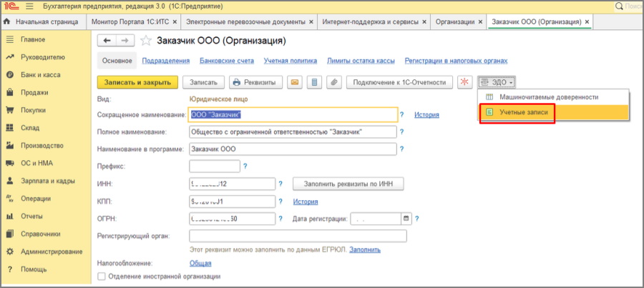
Task: Choose Машиночитаемые доверенности menu item
Action: coord(554,97)
